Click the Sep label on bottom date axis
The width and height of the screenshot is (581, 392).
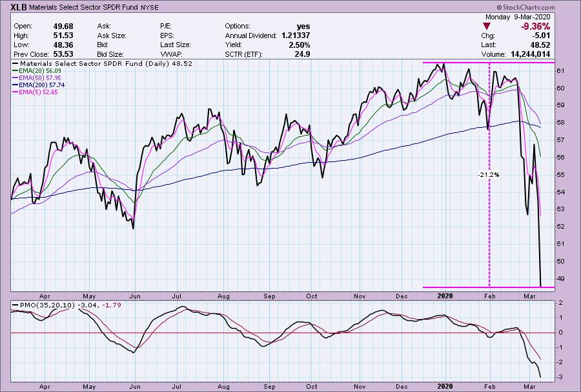pos(269,386)
